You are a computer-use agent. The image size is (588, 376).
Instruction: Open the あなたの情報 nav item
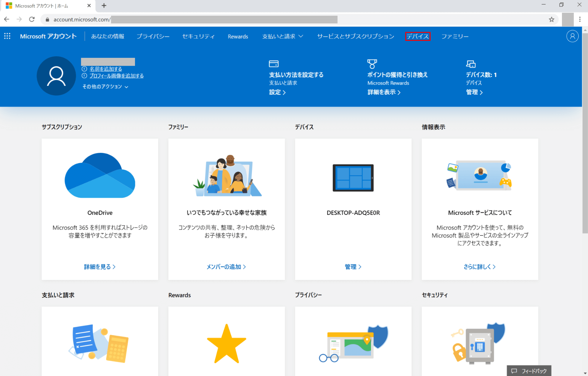click(107, 36)
